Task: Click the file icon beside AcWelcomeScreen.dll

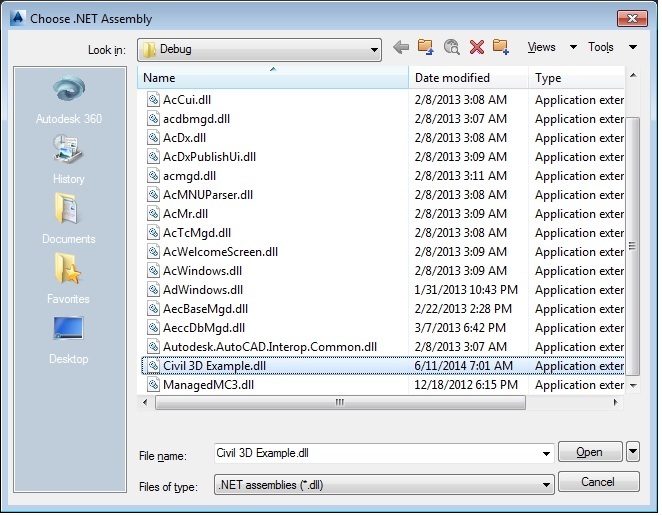Action: point(153,252)
